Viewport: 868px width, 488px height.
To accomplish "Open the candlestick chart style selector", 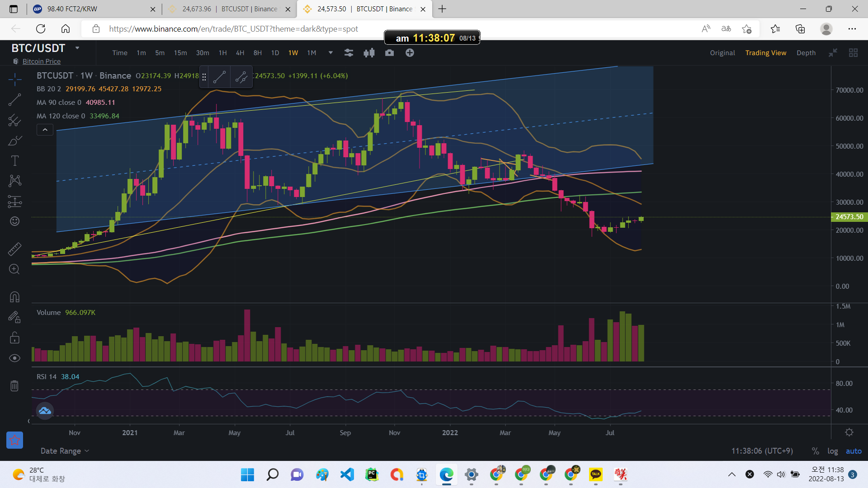I will pyautogui.click(x=369, y=53).
